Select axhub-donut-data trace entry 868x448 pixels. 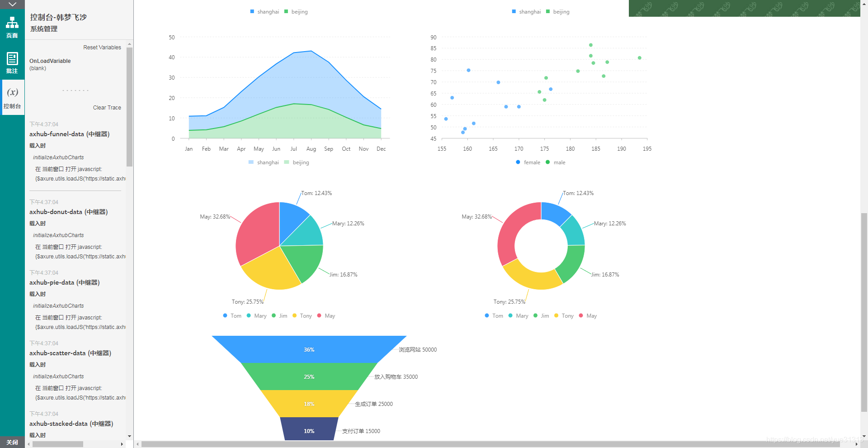click(69, 212)
